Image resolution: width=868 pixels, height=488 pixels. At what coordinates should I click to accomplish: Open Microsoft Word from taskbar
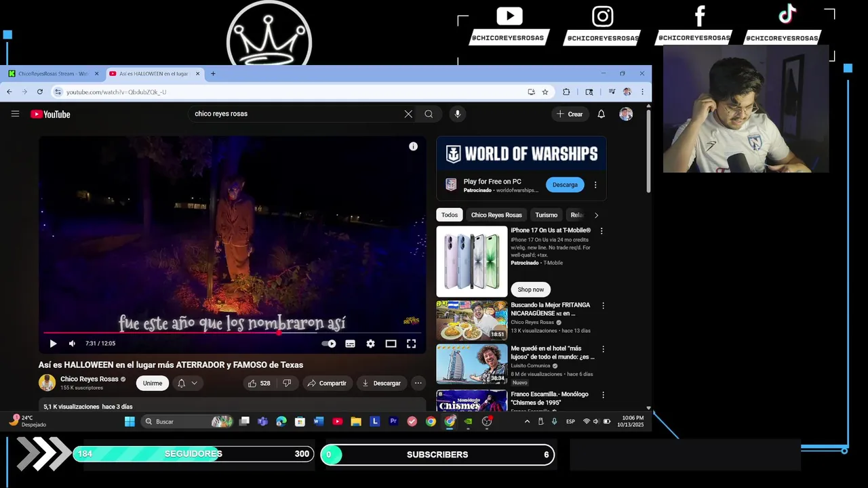click(319, 422)
